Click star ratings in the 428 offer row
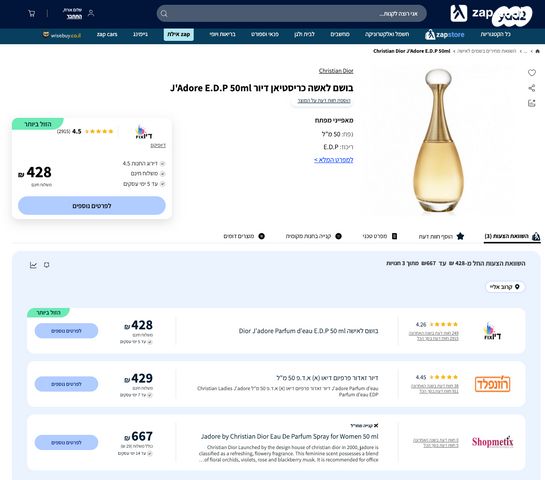The image size is (545, 480). (x=444, y=324)
